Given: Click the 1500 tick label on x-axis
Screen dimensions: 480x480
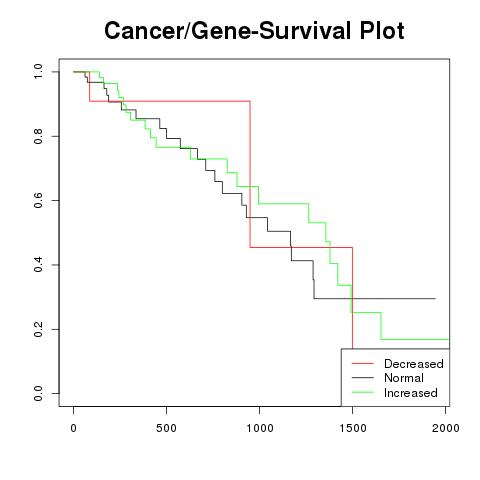Looking at the screenshot, I should pyautogui.click(x=352, y=428).
